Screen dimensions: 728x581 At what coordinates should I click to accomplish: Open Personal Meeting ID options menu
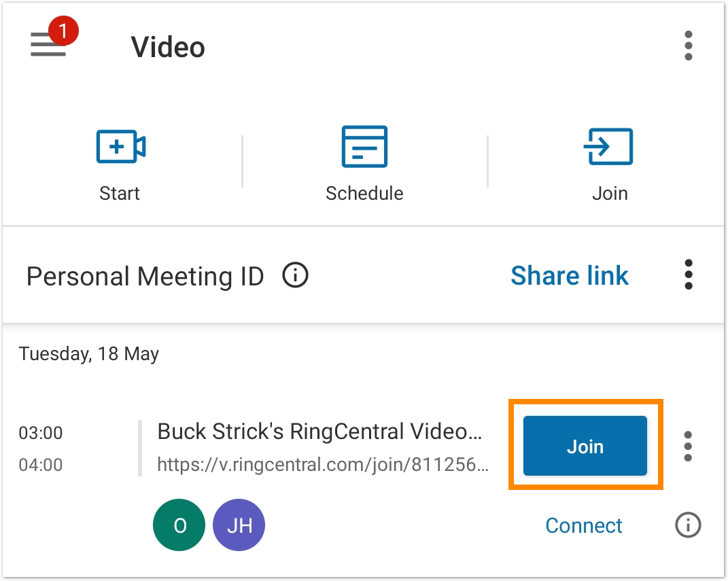tap(688, 275)
